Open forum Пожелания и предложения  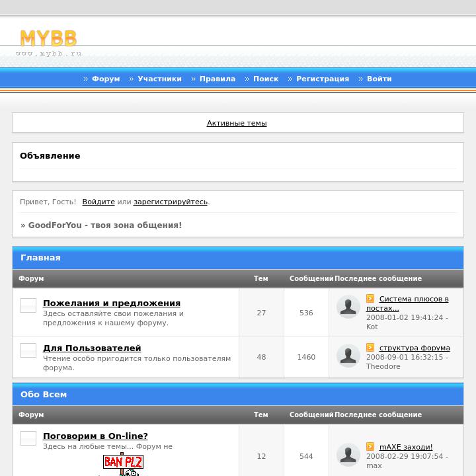tap(112, 303)
